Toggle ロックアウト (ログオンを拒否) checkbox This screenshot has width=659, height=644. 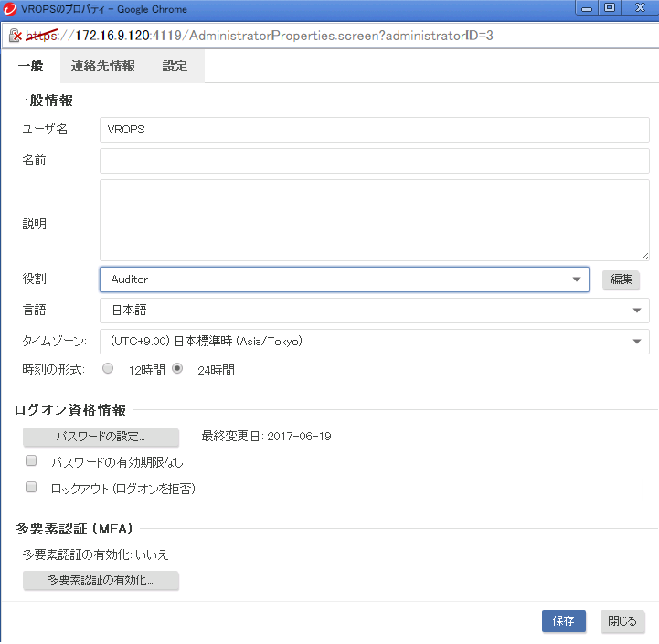(31, 488)
